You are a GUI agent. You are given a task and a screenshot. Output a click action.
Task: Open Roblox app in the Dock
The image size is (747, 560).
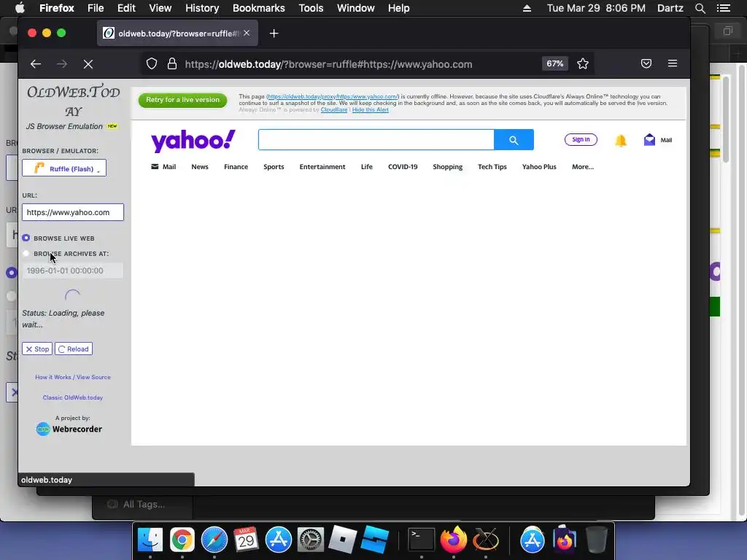click(343, 540)
